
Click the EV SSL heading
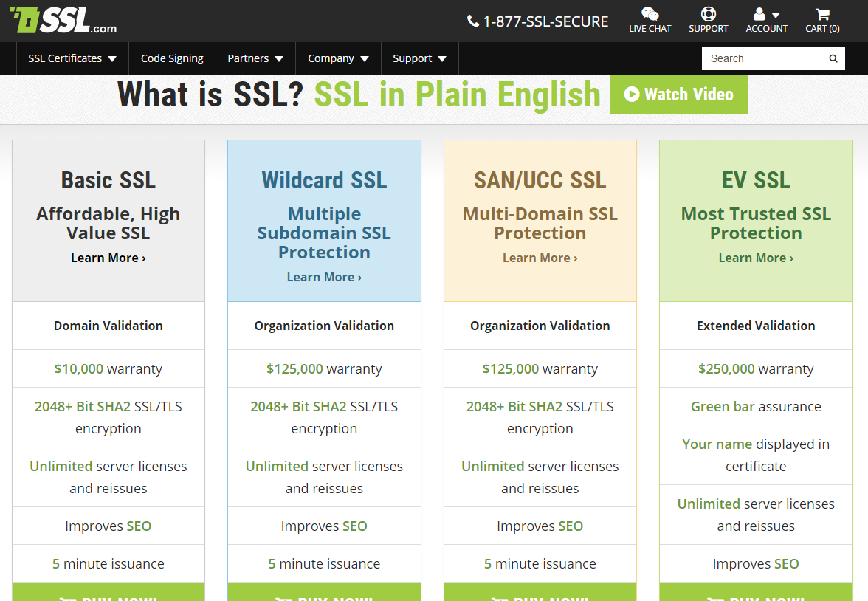click(x=756, y=180)
